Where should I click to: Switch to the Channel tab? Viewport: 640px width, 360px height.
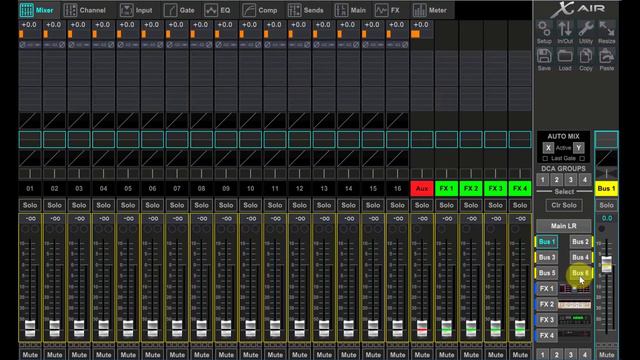(85, 10)
